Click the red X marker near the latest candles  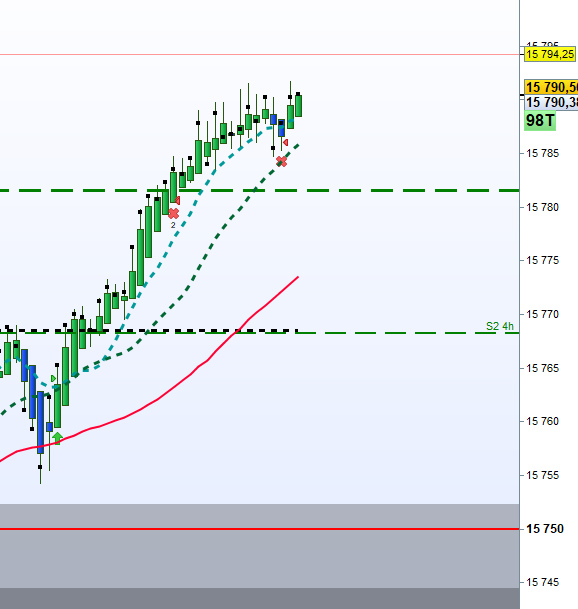(282, 161)
